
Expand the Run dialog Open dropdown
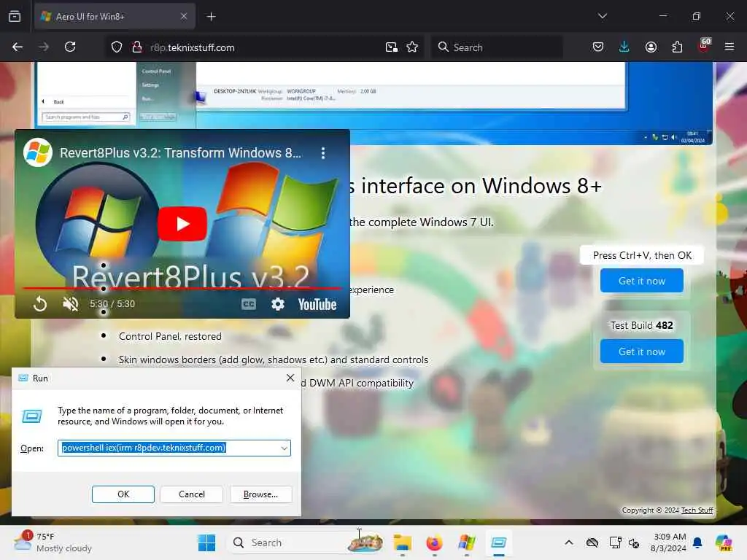coord(284,448)
